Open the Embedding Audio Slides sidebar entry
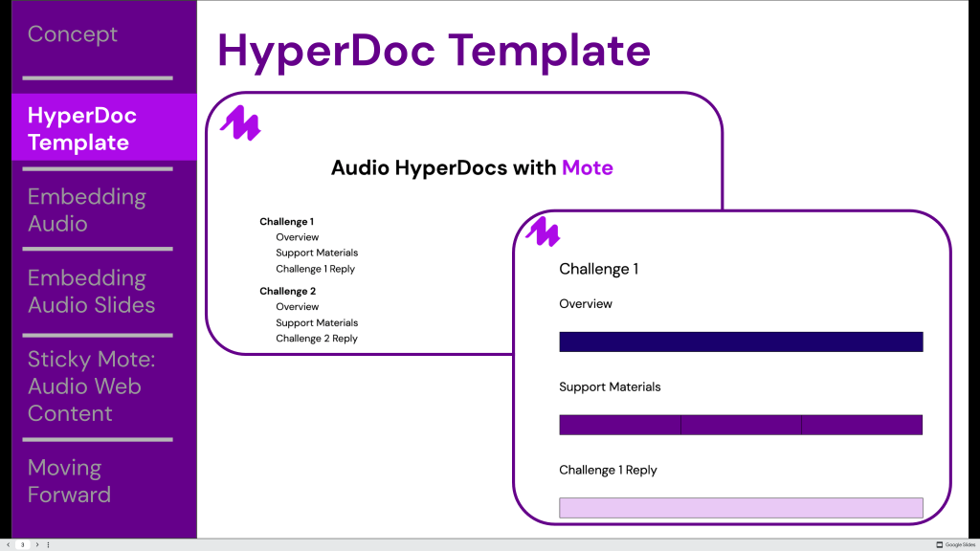 pyautogui.click(x=93, y=292)
